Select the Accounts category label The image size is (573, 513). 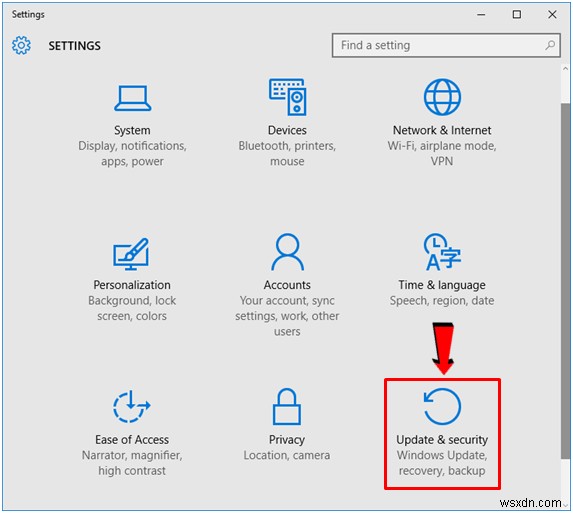click(x=287, y=285)
